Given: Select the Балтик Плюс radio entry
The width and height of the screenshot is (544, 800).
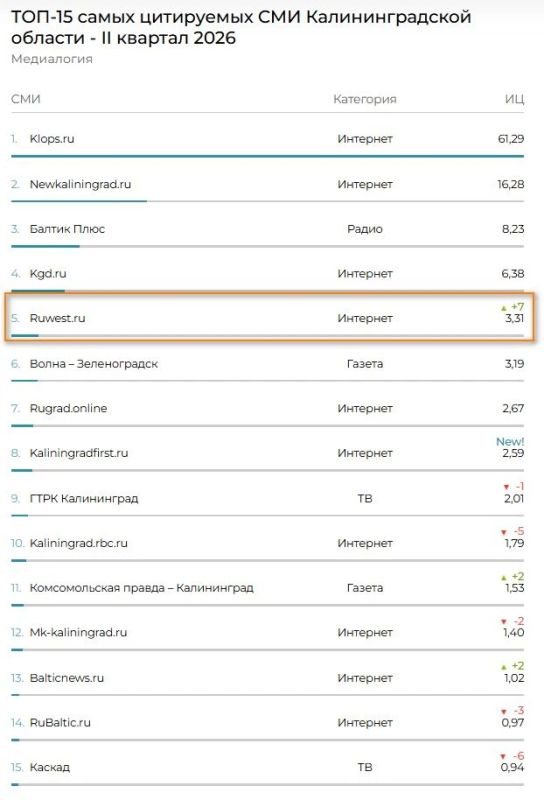Looking at the screenshot, I should [67, 229].
